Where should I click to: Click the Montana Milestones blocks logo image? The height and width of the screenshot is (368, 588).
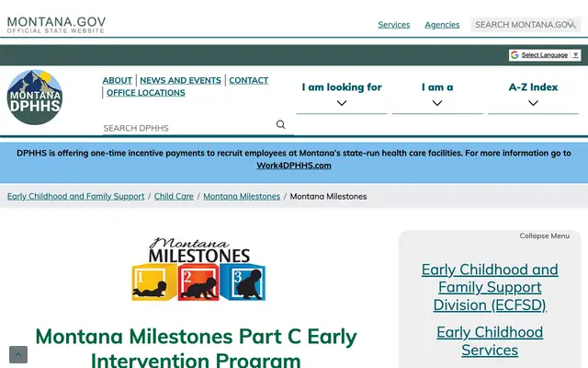pos(198,270)
